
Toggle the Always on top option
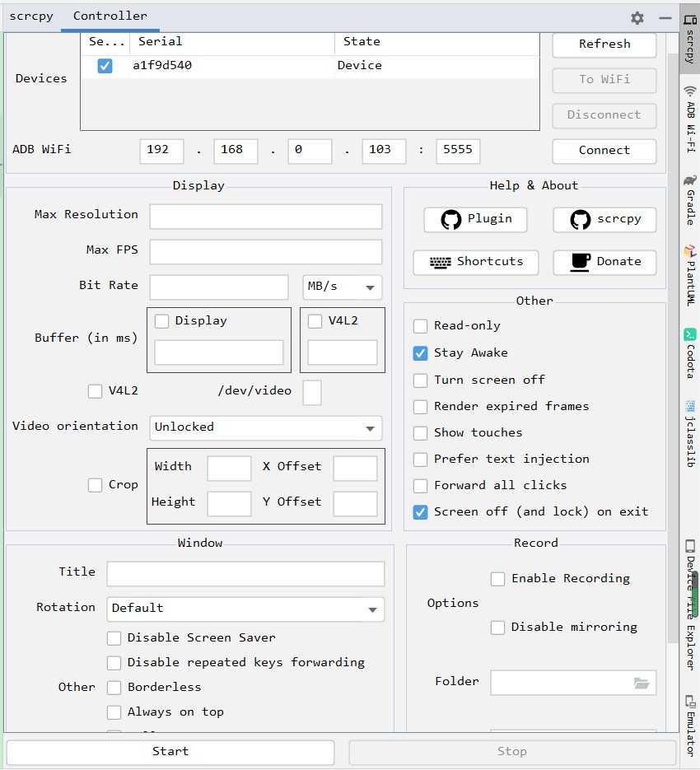(x=114, y=712)
